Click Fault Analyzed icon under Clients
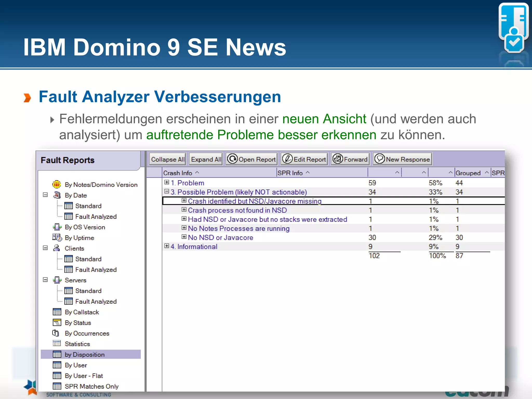Image resolution: width=532 pixels, height=399 pixels. pyautogui.click(x=68, y=269)
